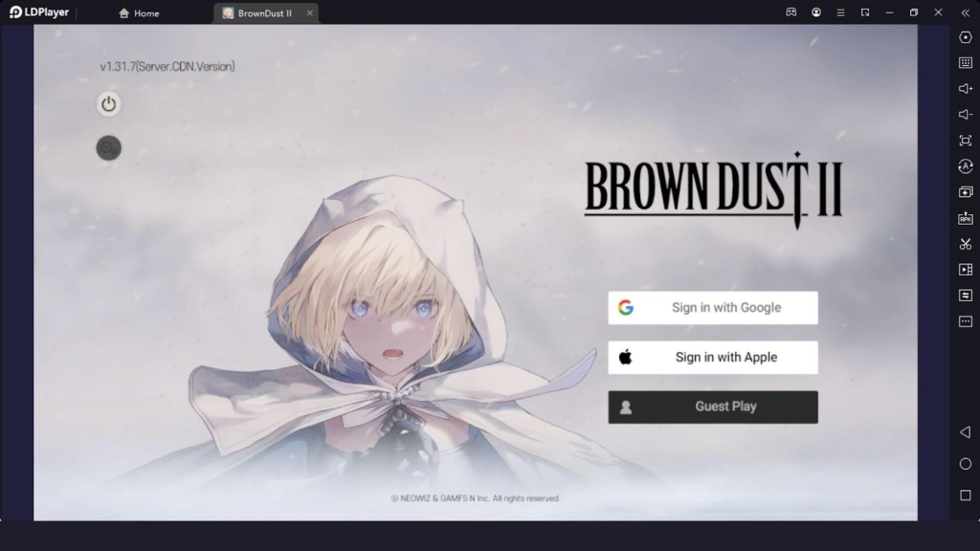Increase volume from sidebar
980x551 pixels.
966,89
